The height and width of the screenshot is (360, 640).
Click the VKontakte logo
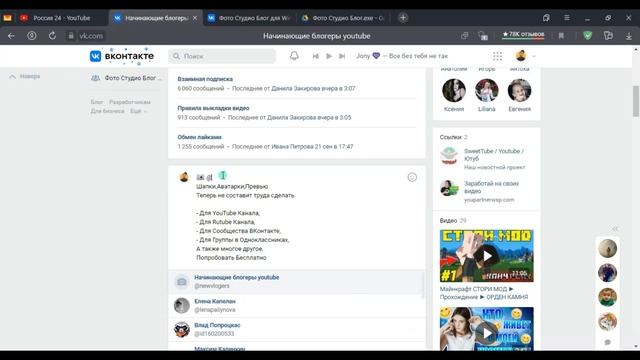click(122, 56)
